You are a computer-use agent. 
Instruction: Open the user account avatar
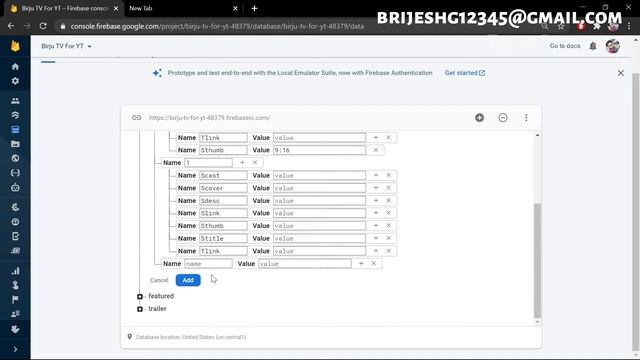pos(613,46)
